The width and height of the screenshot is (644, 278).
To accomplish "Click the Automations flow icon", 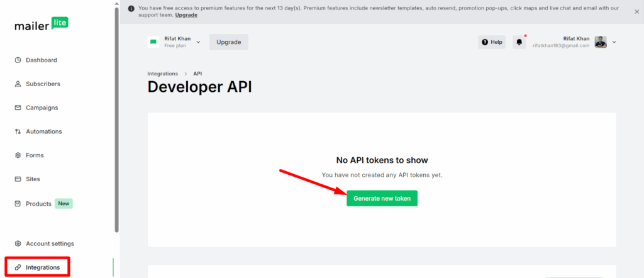I will (18, 131).
